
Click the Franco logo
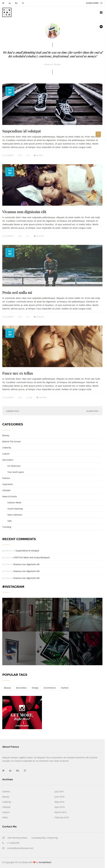7,13
